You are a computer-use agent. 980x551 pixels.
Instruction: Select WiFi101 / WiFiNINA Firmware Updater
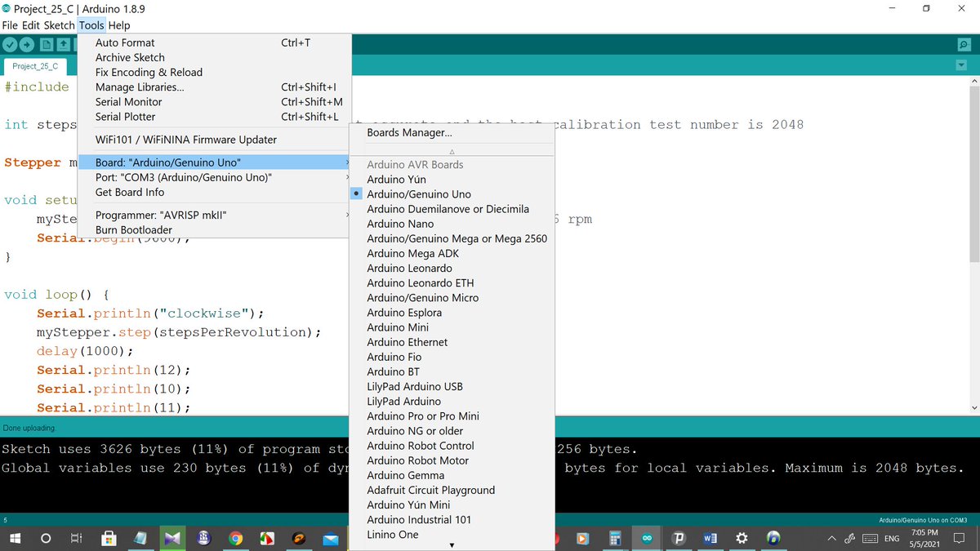point(215,140)
